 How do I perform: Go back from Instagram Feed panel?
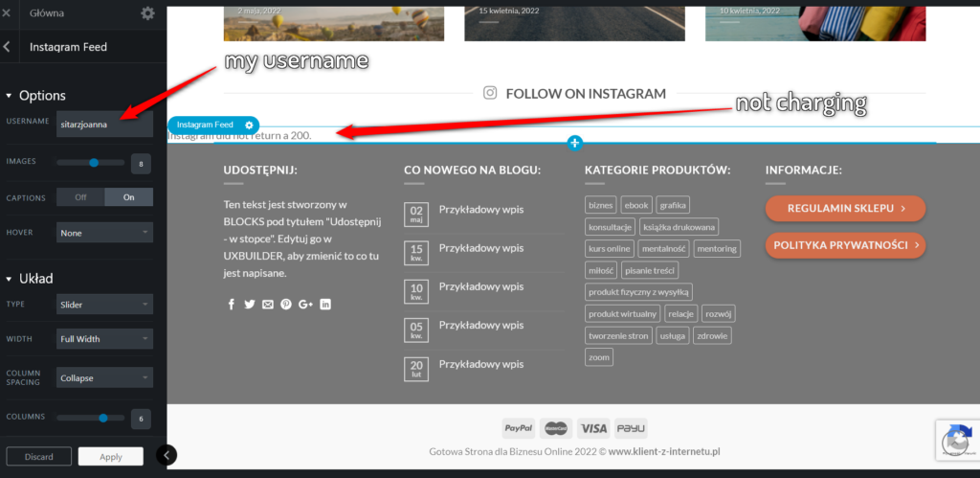pos(8,46)
